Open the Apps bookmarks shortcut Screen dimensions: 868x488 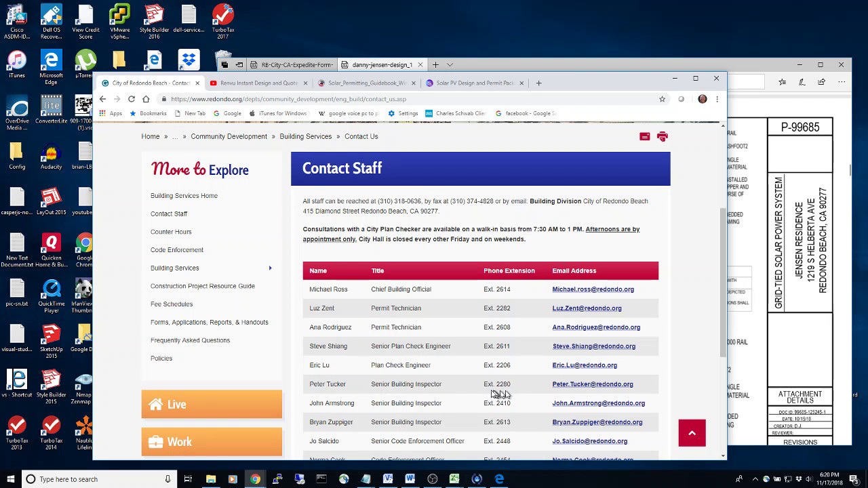pos(111,113)
